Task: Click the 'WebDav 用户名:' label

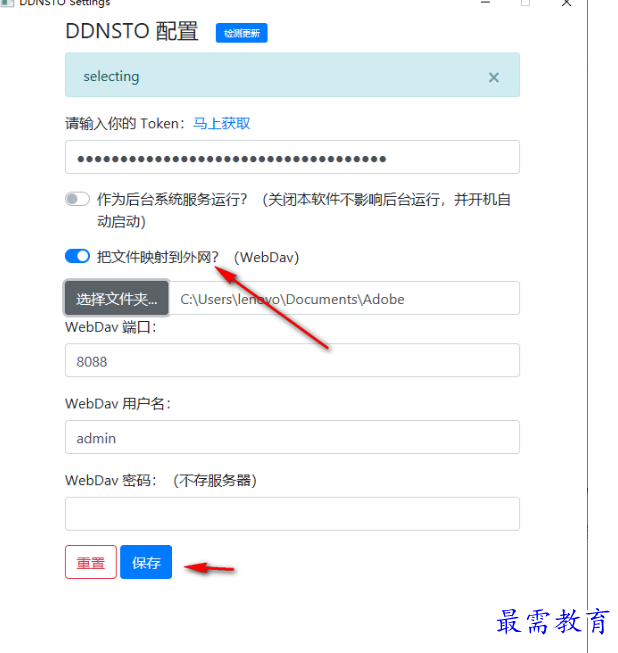Action: 118,404
